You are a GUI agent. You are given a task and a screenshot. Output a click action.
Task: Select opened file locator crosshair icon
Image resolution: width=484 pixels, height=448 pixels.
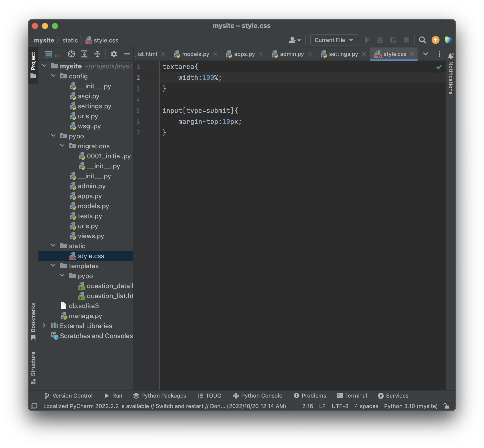(x=71, y=54)
